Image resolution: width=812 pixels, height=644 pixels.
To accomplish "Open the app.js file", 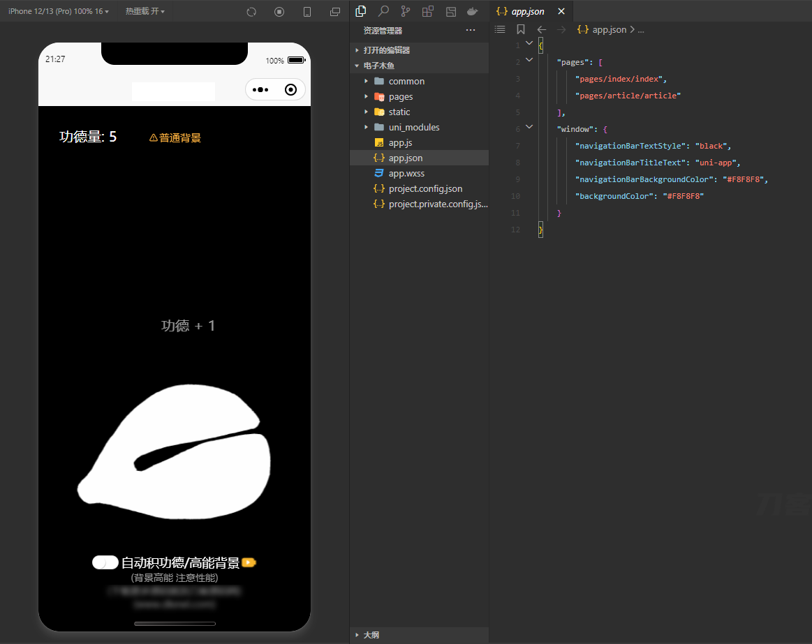I will 420,143.
